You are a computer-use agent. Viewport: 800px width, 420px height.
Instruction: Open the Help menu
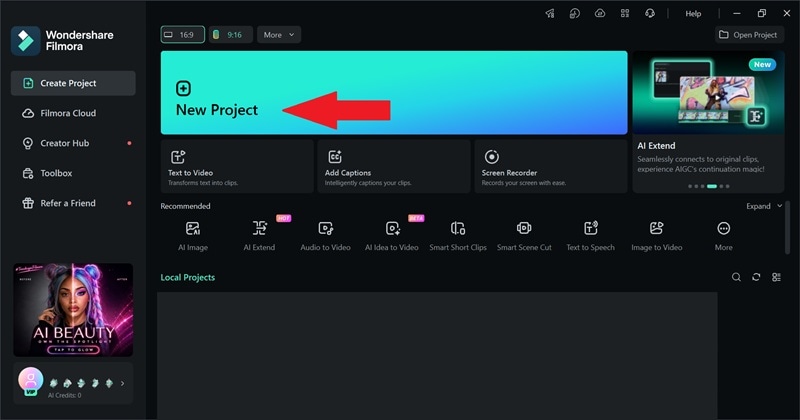(x=693, y=14)
